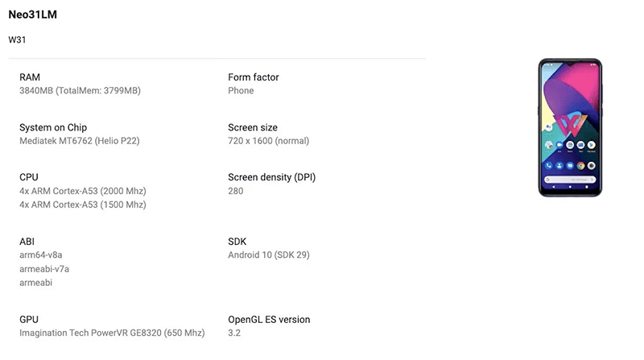Tap the phone's home navigation button
644x360 pixels.
pyautogui.click(x=570, y=188)
